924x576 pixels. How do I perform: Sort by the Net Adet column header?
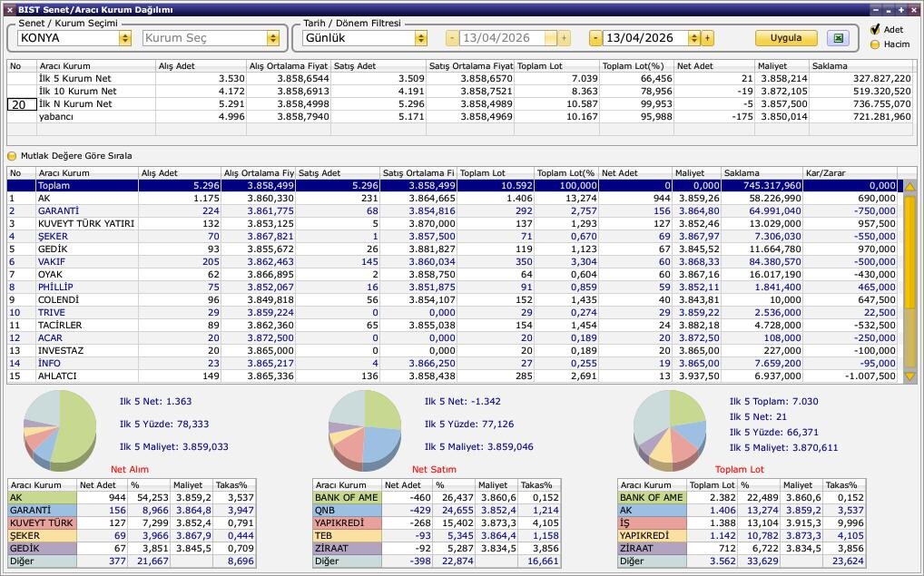(634, 173)
